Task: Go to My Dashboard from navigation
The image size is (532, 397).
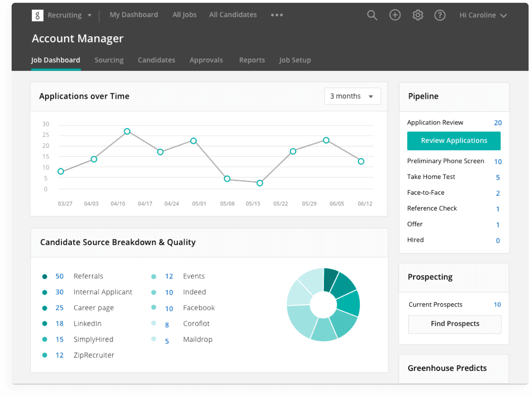Action: click(134, 15)
